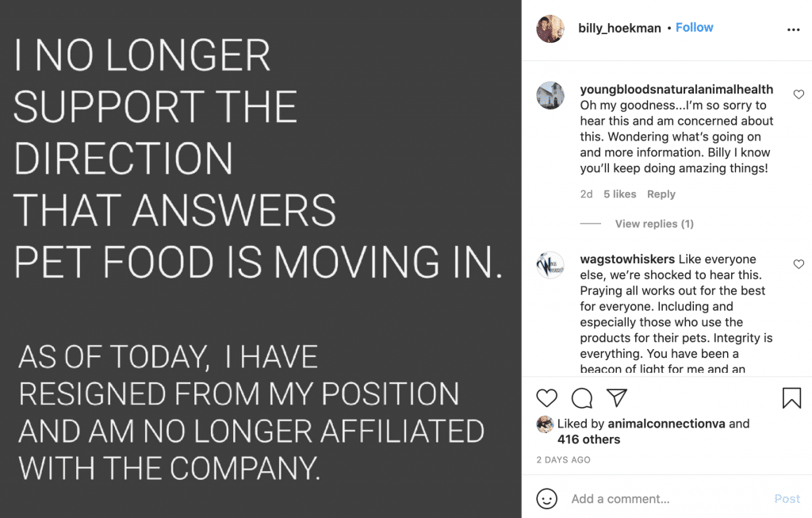Image resolution: width=812 pixels, height=518 pixels.
Task: Open comments via the speech bubble icon
Action: 581,397
